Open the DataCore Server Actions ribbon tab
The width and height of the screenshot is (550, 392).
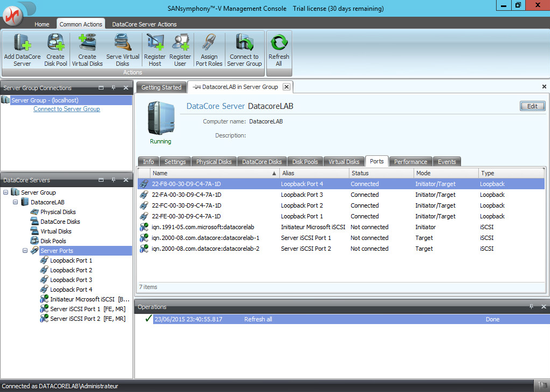point(144,24)
